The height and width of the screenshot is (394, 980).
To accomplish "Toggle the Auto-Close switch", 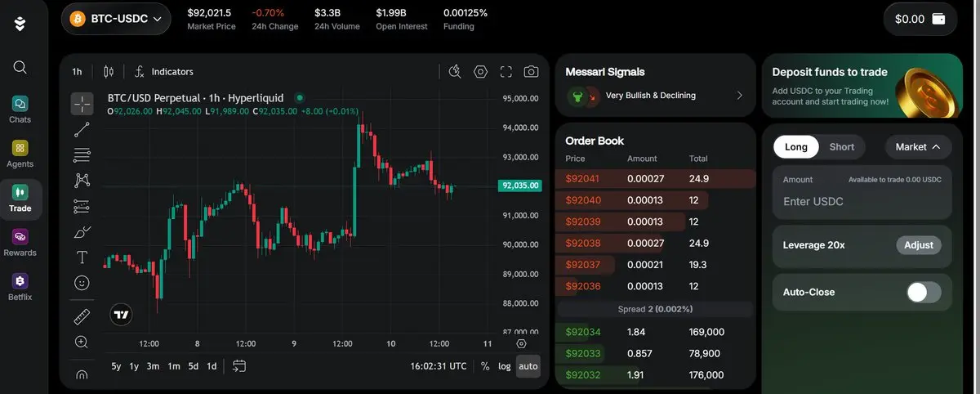I will tap(924, 292).
